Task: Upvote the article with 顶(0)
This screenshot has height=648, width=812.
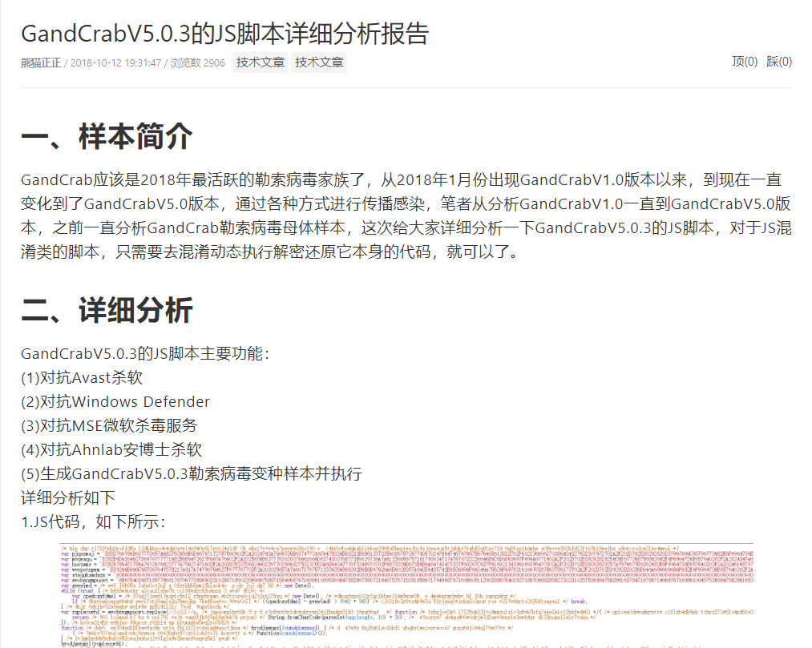Action: click(745, 62)
